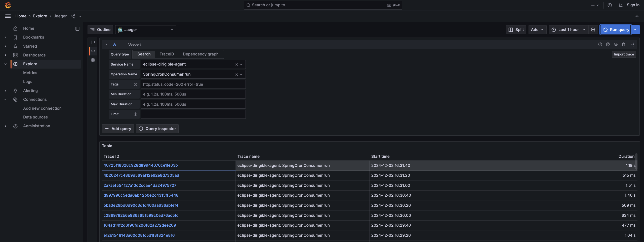Collapse query row A
The height and width of the screenshot is (242, 644).
click(x=106, y=44)
